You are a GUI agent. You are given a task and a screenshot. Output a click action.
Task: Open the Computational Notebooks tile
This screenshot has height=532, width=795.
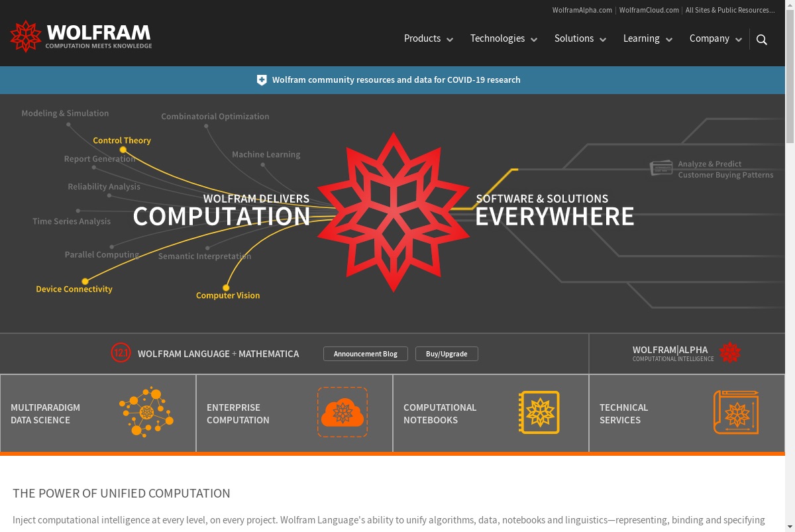click(x=491, y=413)
